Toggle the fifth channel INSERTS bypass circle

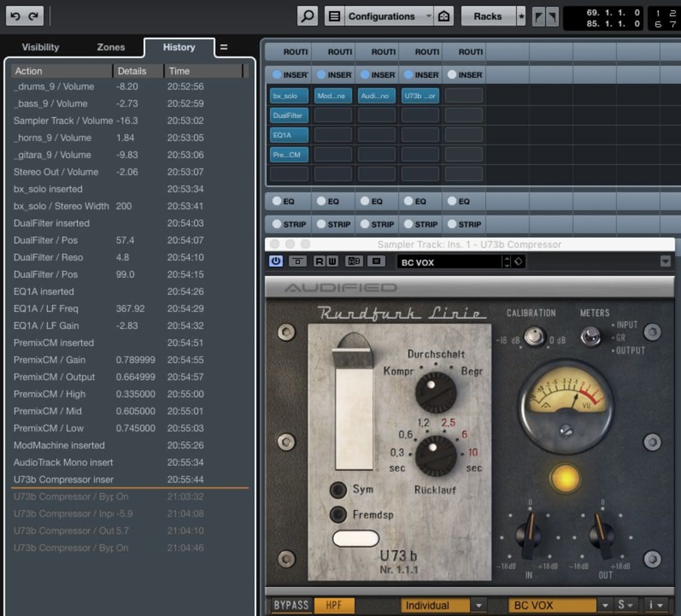pyautogui.click(x=452, y=75)
